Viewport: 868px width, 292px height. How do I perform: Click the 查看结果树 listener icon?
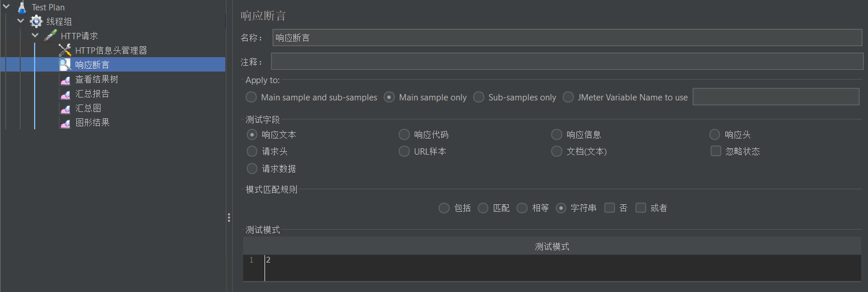point(65,79)
